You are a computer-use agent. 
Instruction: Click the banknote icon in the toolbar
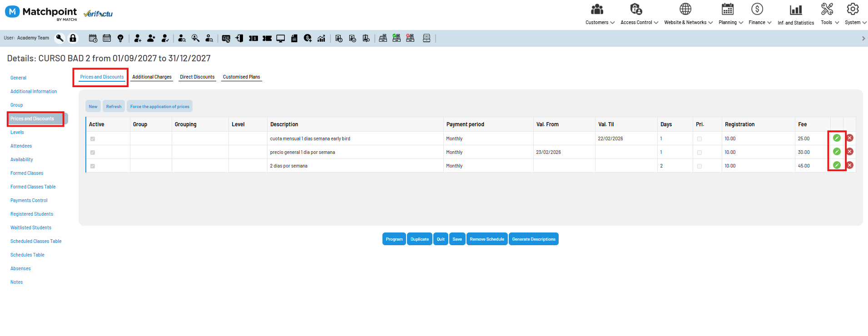(x=253, y=38)
